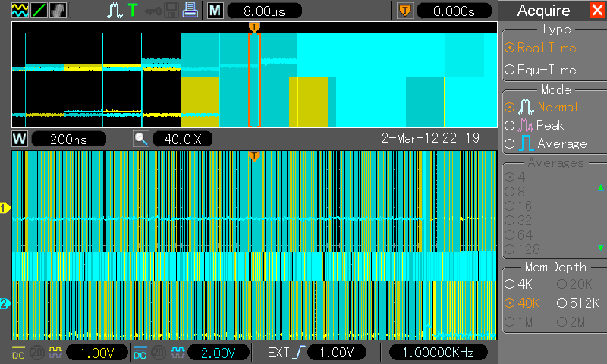Close the Acquire panel

(x=598, y=10)
